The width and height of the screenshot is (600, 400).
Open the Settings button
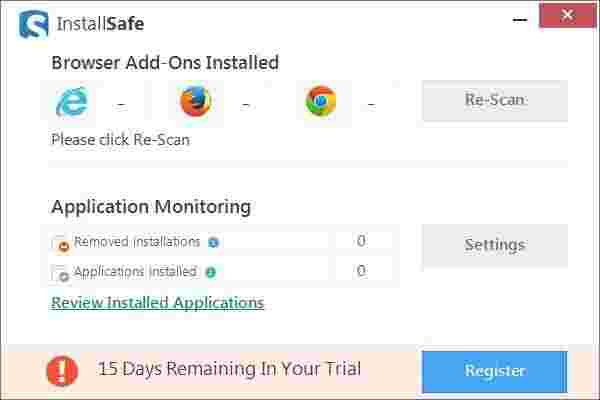pyautogui.click(x=494, y=245)
